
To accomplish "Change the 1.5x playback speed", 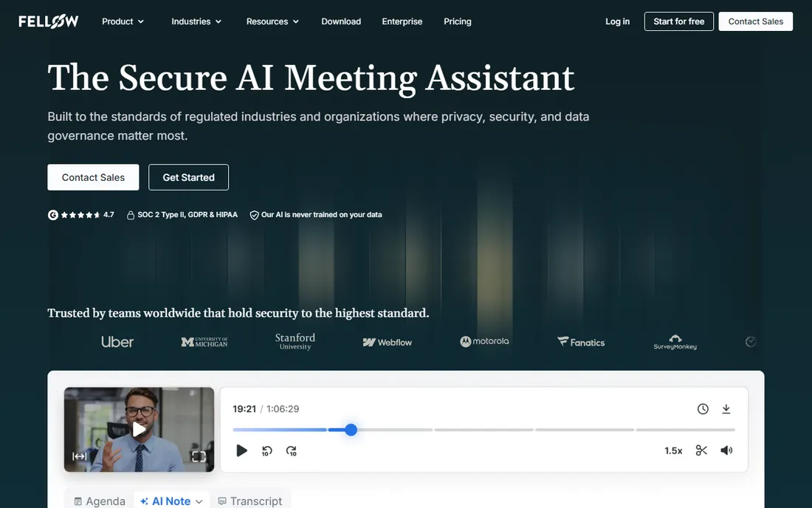I will pos(673,450).
